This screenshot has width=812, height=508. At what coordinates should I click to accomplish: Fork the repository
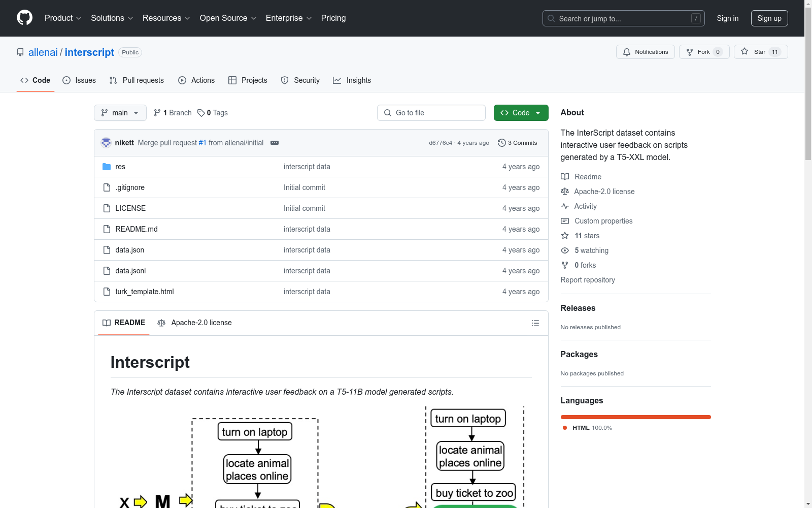click(704, 52)
